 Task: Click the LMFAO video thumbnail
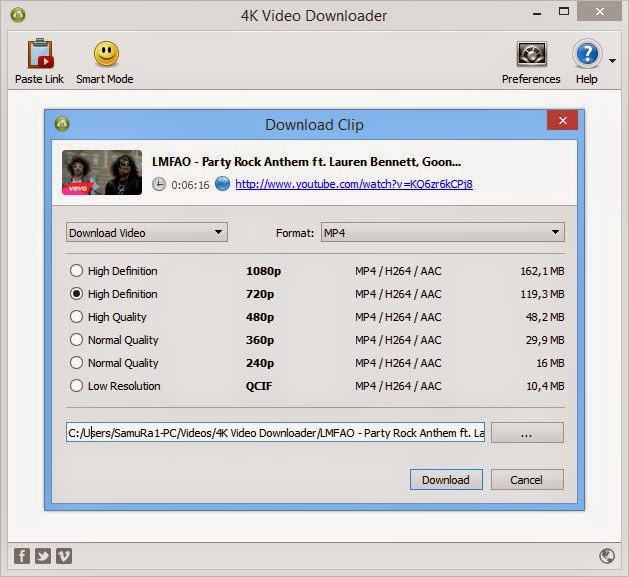102,173
